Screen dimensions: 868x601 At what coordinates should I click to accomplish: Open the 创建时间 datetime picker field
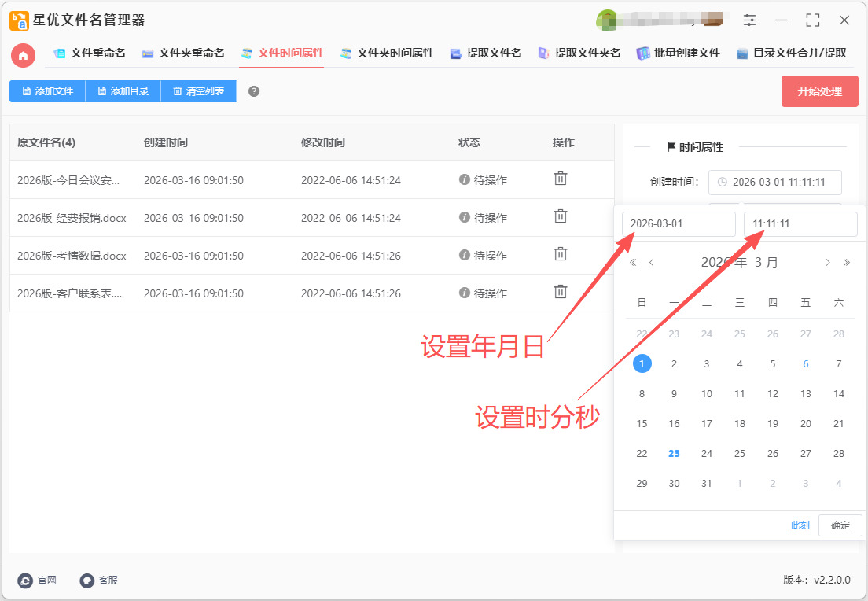774,182
